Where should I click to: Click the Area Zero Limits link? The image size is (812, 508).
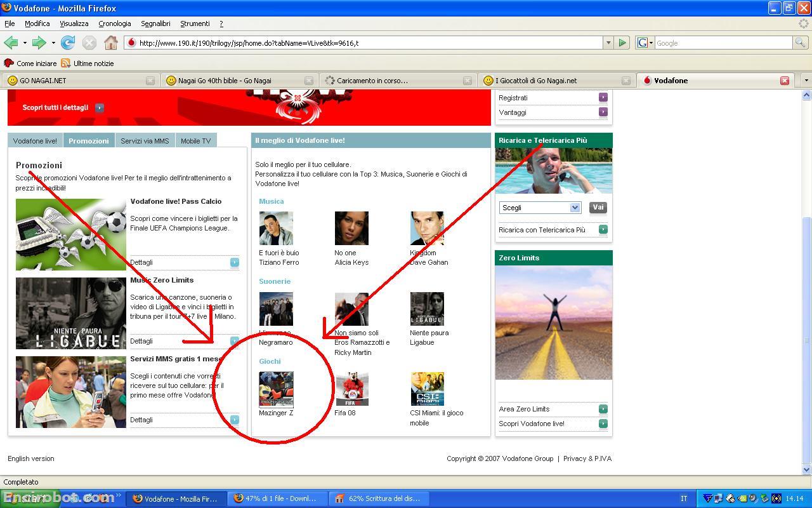(x=524, y=409)
